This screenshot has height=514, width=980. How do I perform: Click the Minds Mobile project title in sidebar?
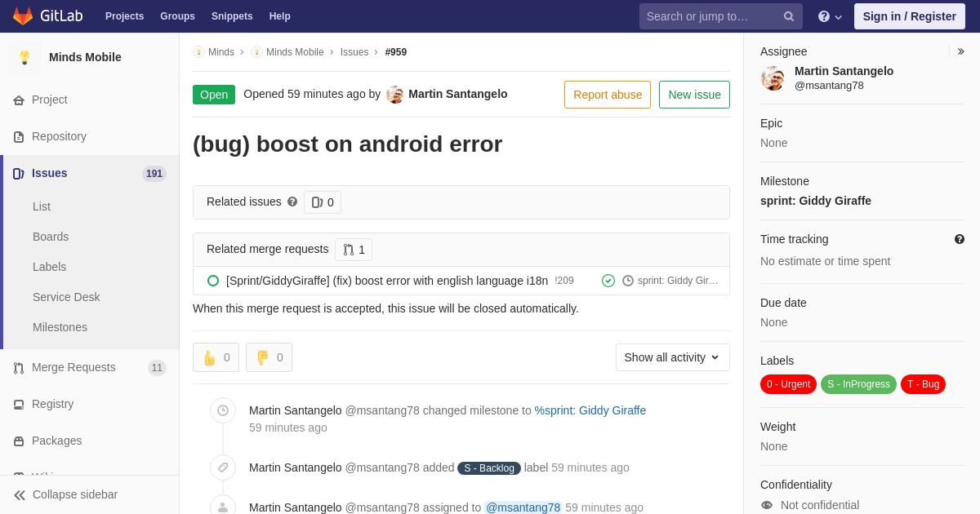coord(85,57)
